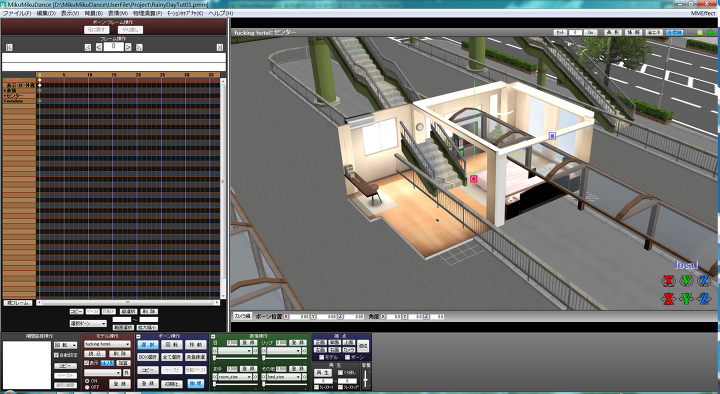Select the blue square bone marker on the room wall
Screen dimensions: 720x394
click(x=552, y=136)
